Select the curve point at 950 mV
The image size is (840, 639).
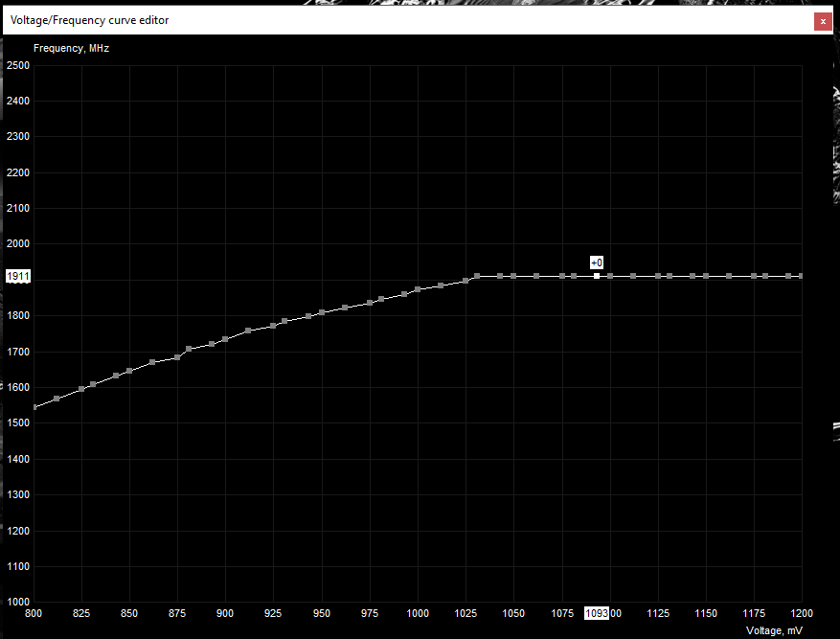(322, 312)
